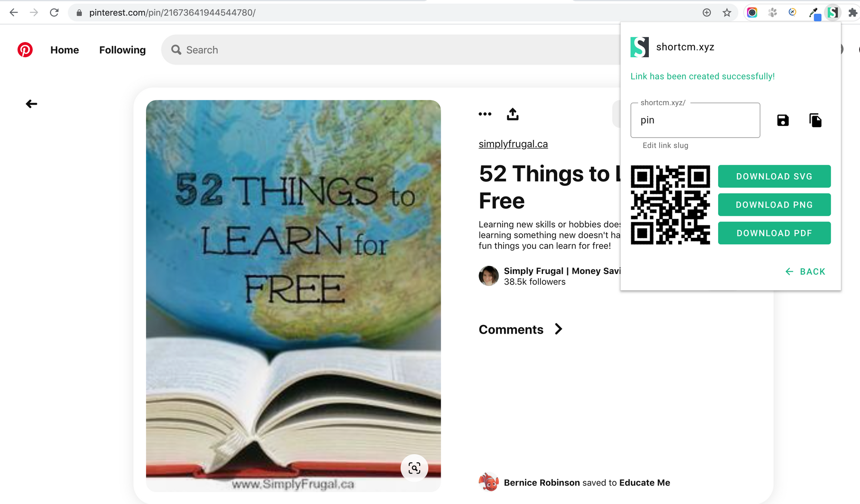Click the Pinterest Home menu item
860x504 pixels.
click(65, 50)
